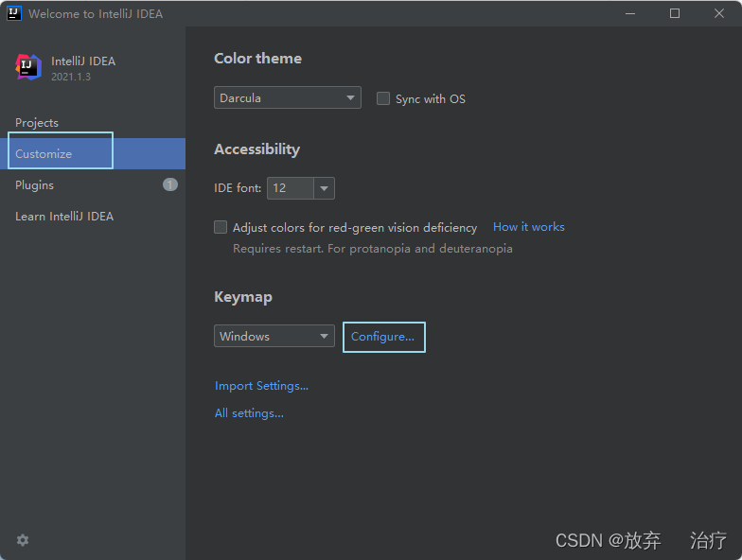Image resolution: width=742 pixels, height=560 pixels.
Task: Open the Plugins tab
Action: (34, 185)
